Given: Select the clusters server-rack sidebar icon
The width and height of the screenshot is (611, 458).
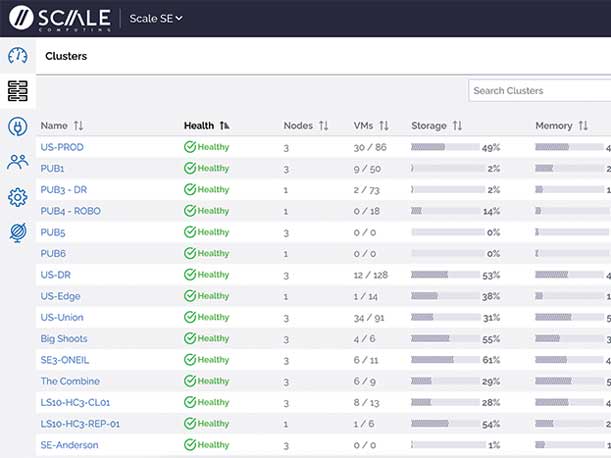Looking at the screenshot, I should pos(17,91).
